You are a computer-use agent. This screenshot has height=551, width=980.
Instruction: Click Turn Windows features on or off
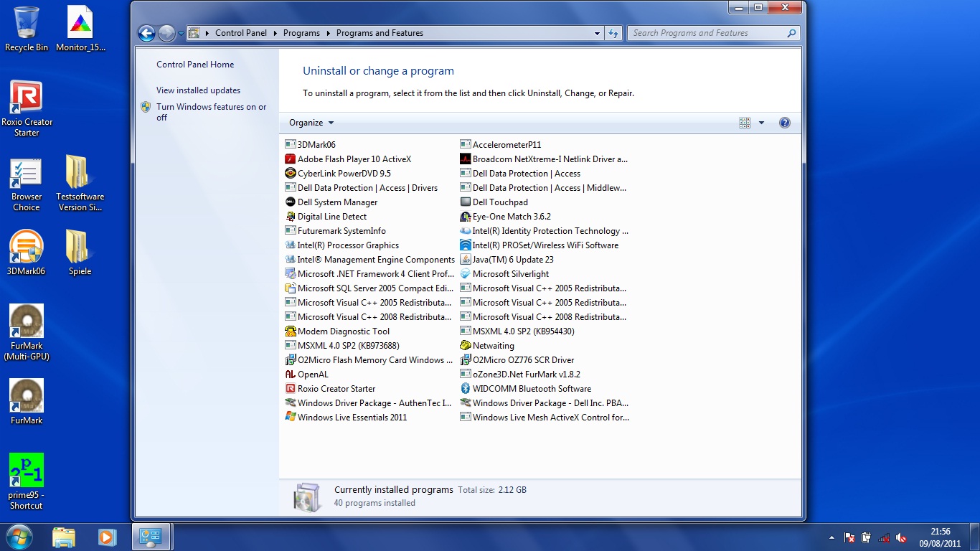[211, 112]
